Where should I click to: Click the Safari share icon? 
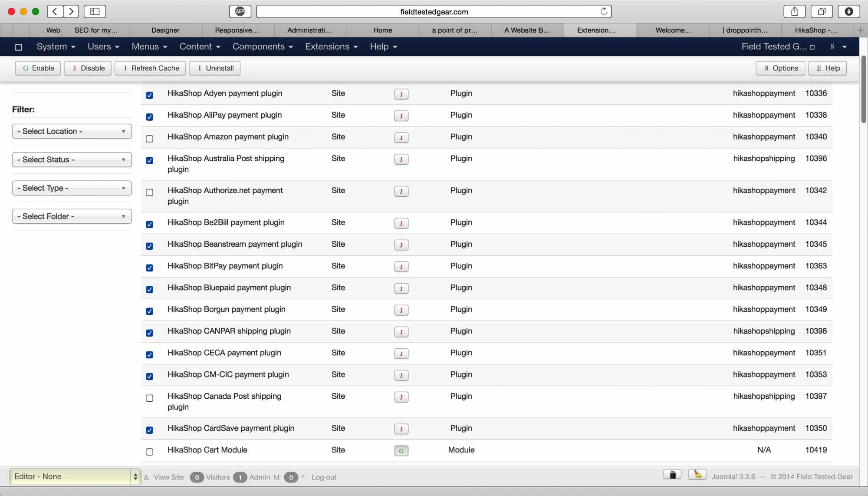click(x=794, y=12)
